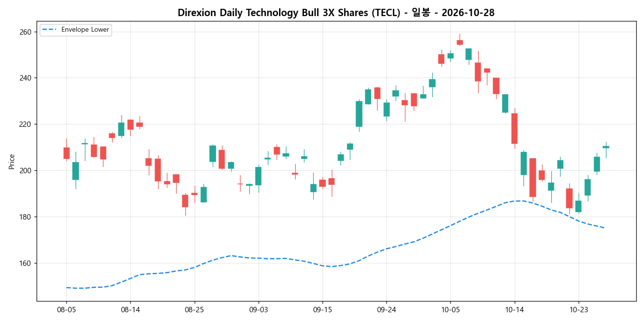Click the 09-03 x-axis date label

(259, 309)
